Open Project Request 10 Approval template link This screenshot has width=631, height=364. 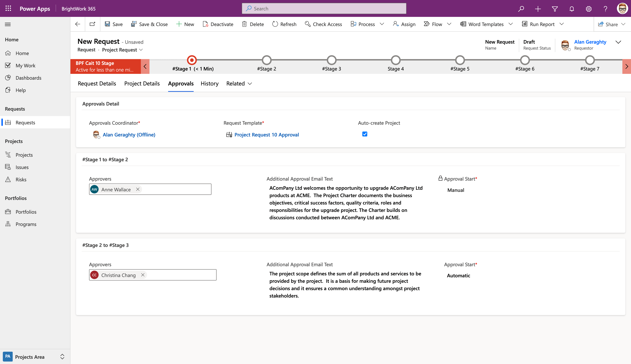(x=267, y=135)
